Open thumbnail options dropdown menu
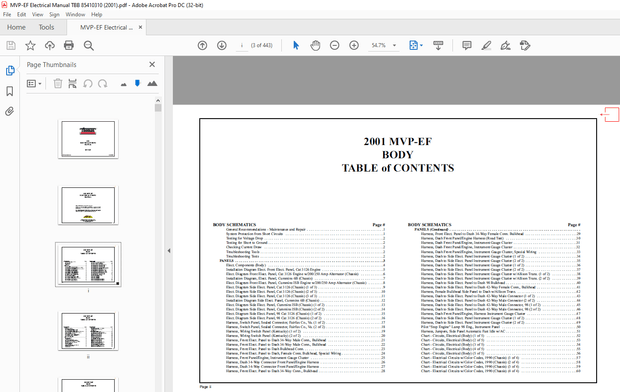Screen dimensions: 620x392 34,83
